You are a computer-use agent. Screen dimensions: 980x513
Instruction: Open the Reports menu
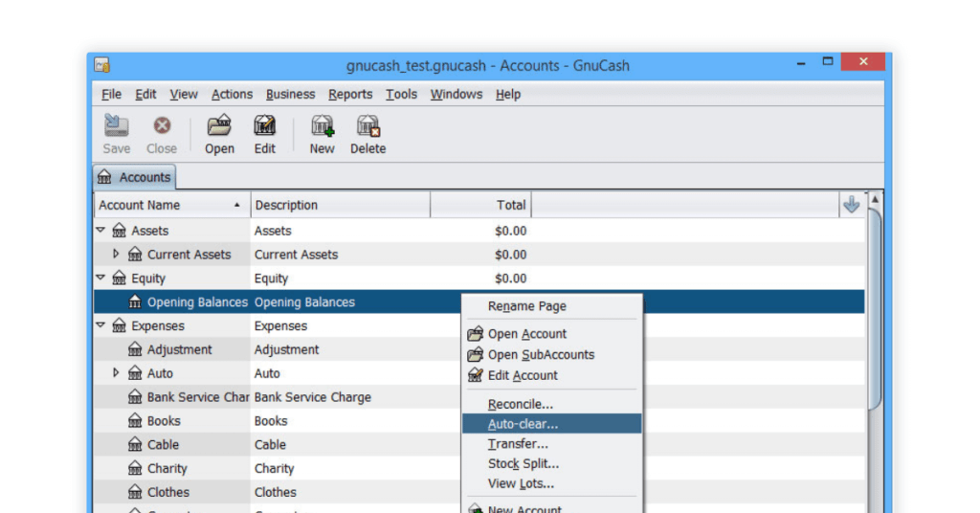point(350,95)
